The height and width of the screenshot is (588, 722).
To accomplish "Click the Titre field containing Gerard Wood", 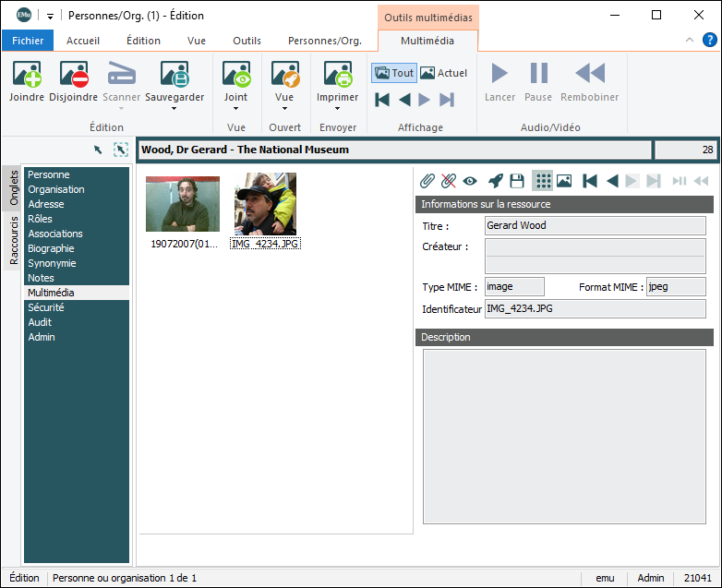I will tap(594, 225).
